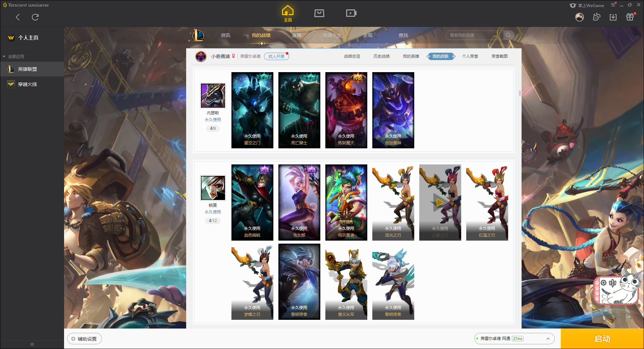Select the 我的皮肤 sub-tab
Viewport: 644px width, 349px height.
coord(440,56)
